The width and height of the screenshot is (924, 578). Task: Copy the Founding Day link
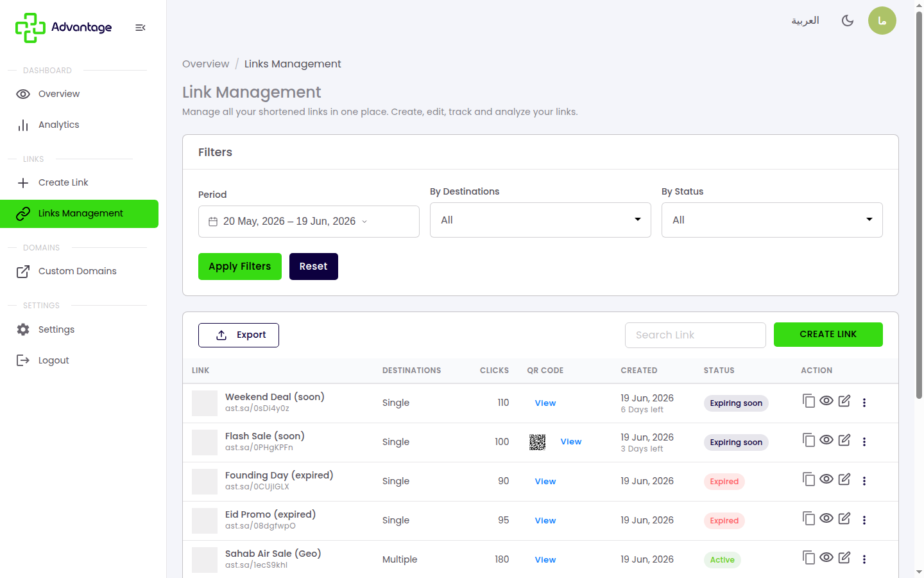tap(809, 479)
